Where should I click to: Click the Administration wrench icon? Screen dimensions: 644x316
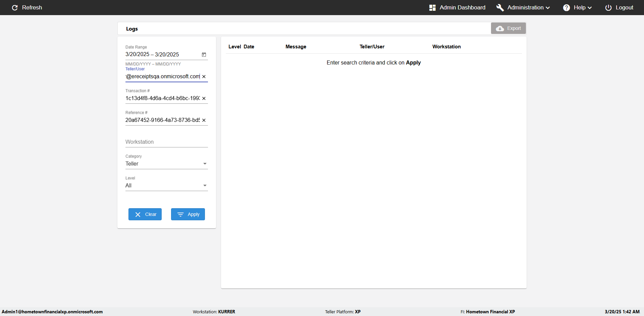(500, 8)
